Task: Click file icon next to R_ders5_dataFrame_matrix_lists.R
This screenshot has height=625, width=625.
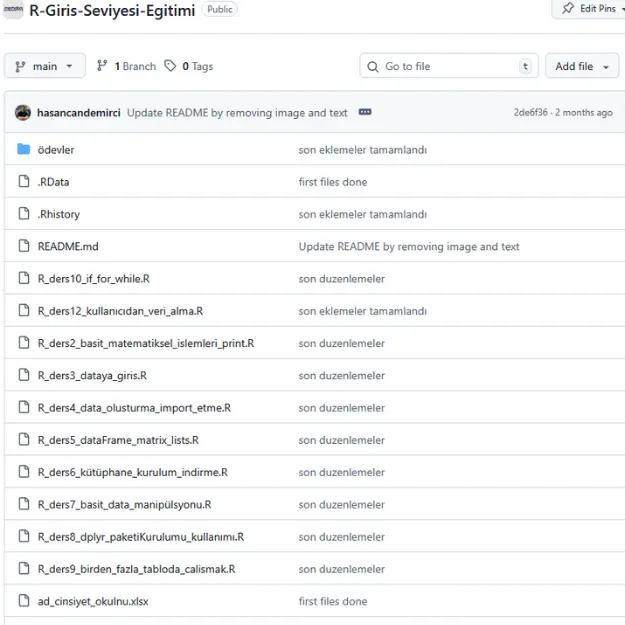Action: (x=24, y=440)
